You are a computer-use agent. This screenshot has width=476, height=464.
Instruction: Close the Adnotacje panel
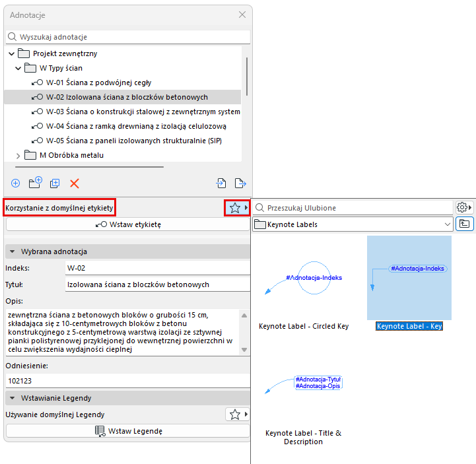pos(242,15)
